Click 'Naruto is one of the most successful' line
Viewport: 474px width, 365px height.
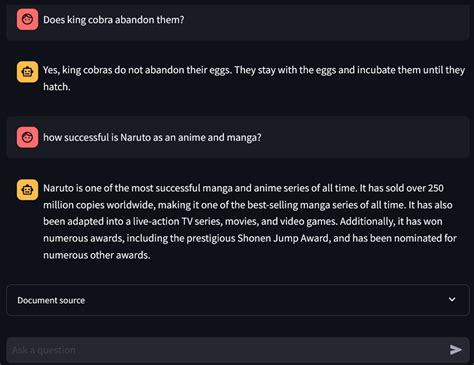coord(122,188)
